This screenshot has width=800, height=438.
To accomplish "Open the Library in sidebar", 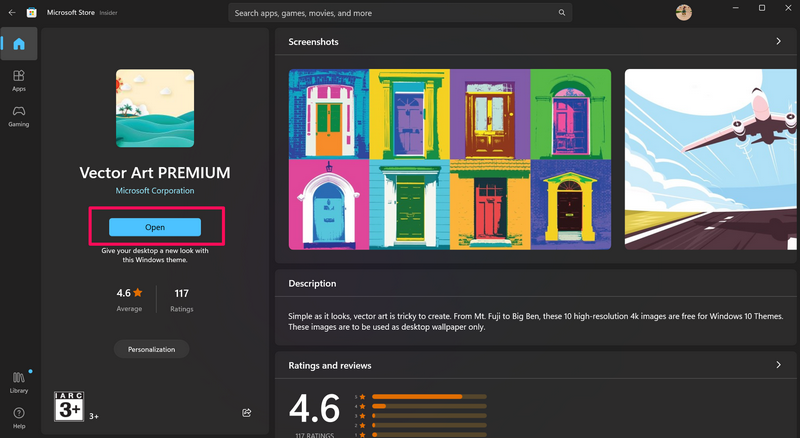I will 19,381.
